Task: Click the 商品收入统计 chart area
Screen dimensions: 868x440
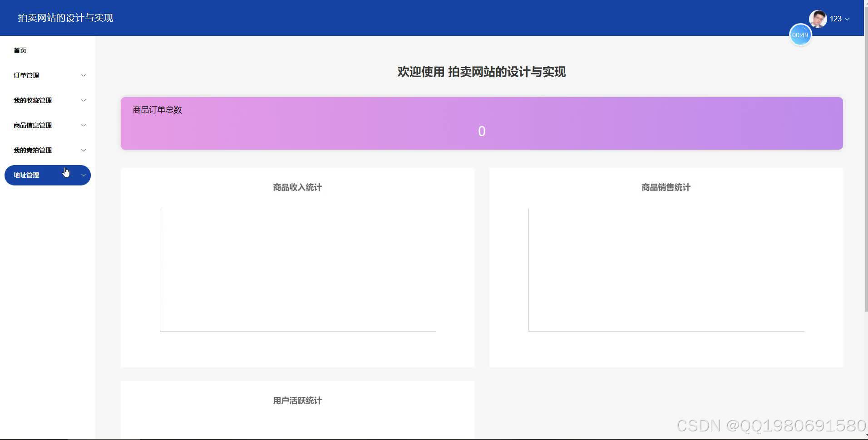Action: (297, 268)
